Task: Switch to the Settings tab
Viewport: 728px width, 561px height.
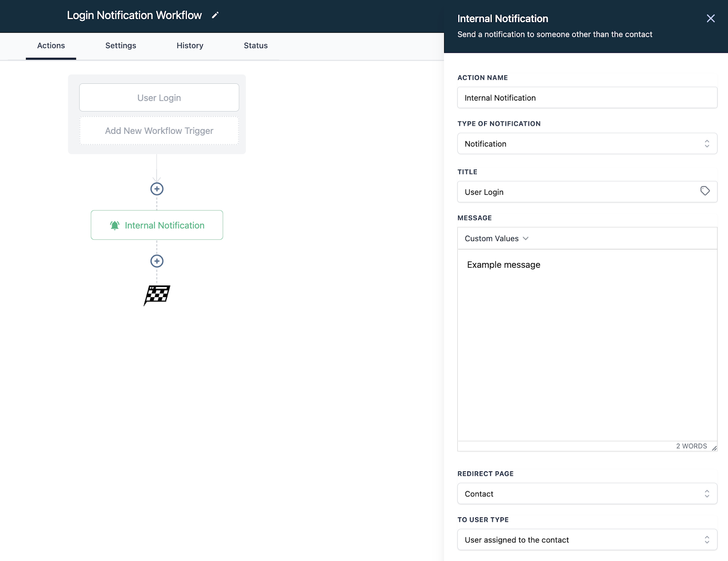Action: click(120, 46)
